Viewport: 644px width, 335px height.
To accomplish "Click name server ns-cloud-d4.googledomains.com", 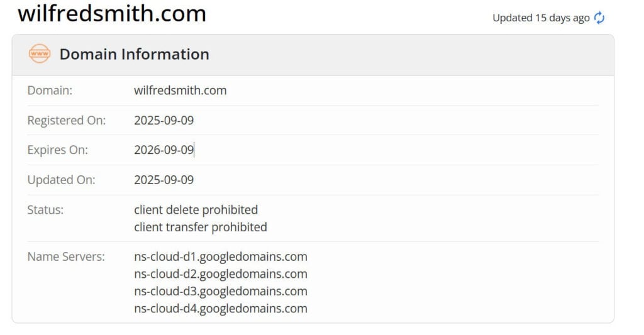I will 220,309.
